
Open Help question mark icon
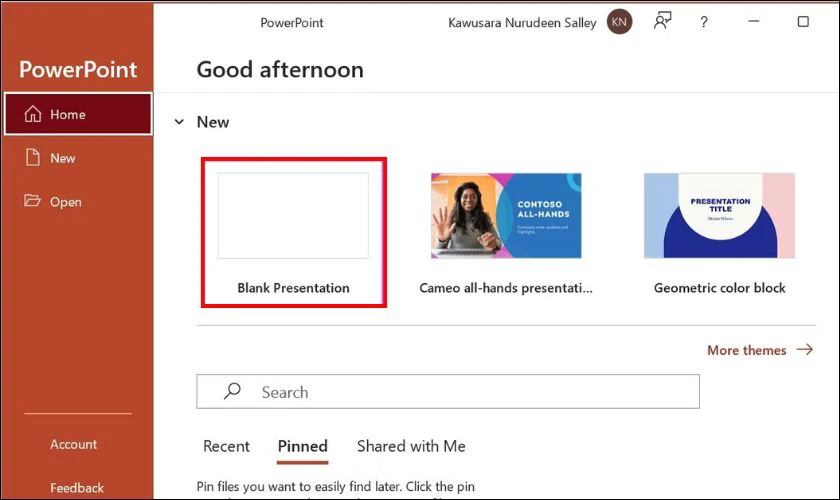point(703,22)
